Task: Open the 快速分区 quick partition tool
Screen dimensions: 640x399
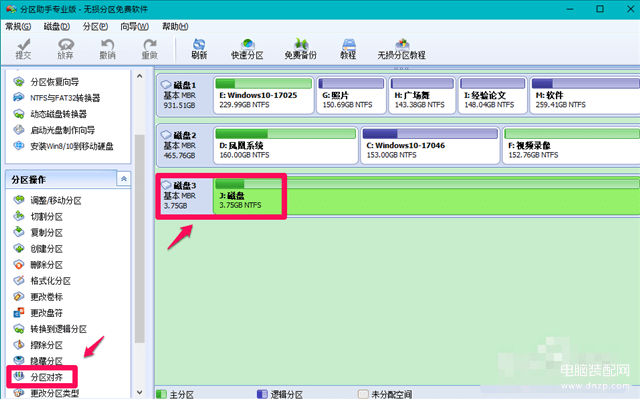Action: pyautogui.click(x=247, y=49)
